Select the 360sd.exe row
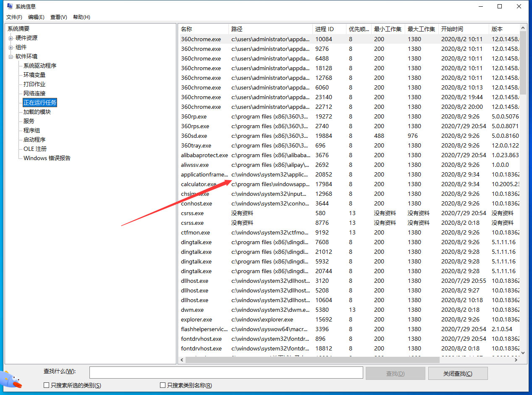 point(349,136)
